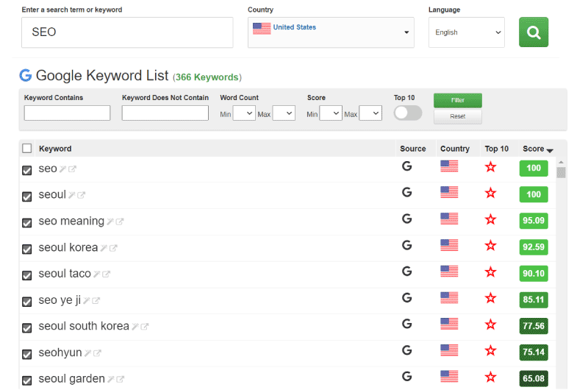
Task: Click the seoul south korea keyword text
Action: [x=84, y=326]
